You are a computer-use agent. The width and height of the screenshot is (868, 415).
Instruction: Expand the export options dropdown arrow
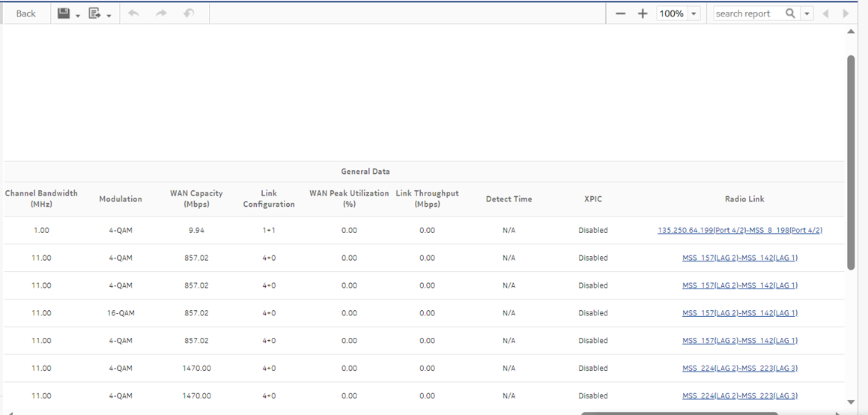click(109, 16)
